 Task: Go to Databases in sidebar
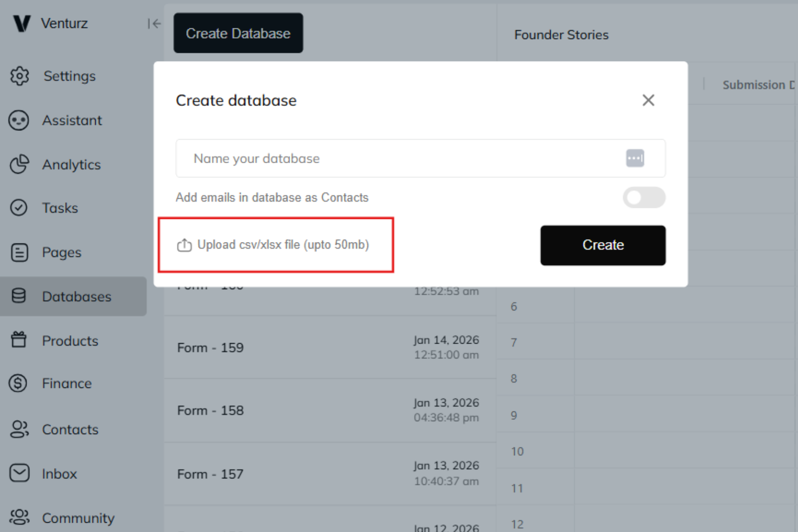(x=76, y=297)
